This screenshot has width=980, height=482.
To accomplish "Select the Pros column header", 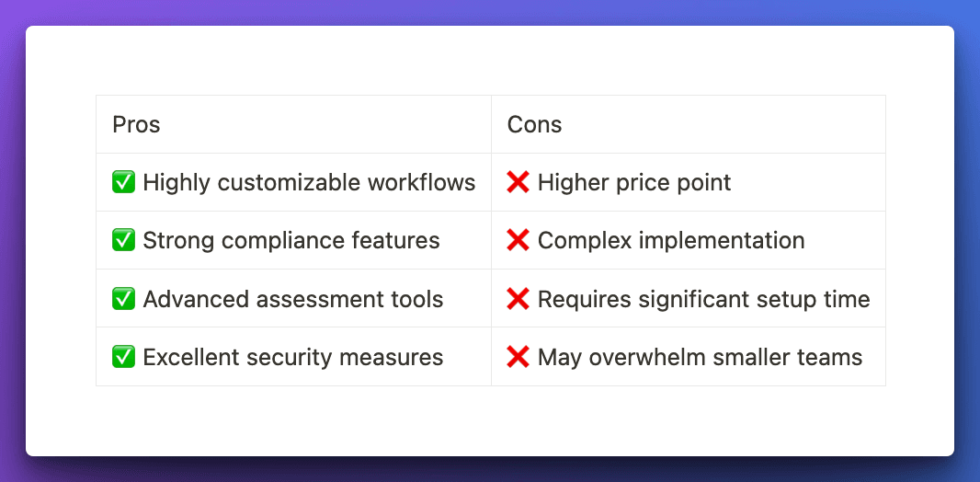I will (x=136, y=124).
